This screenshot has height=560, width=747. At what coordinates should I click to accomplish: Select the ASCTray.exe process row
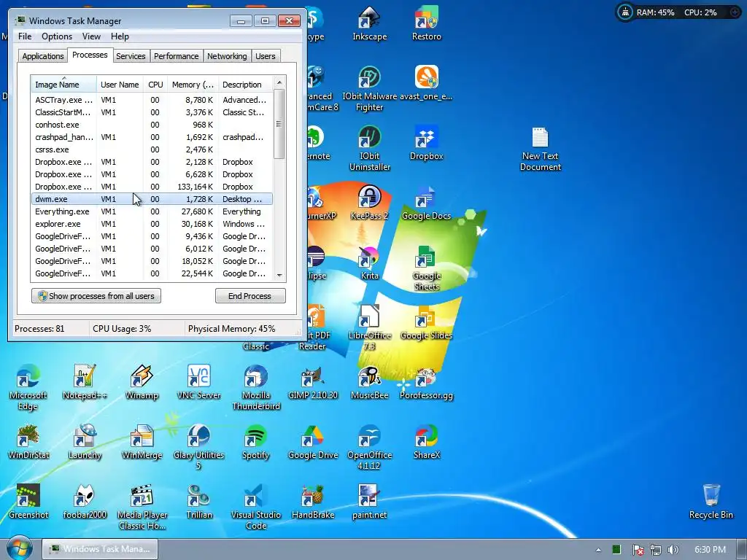click(x=152, y=100)
